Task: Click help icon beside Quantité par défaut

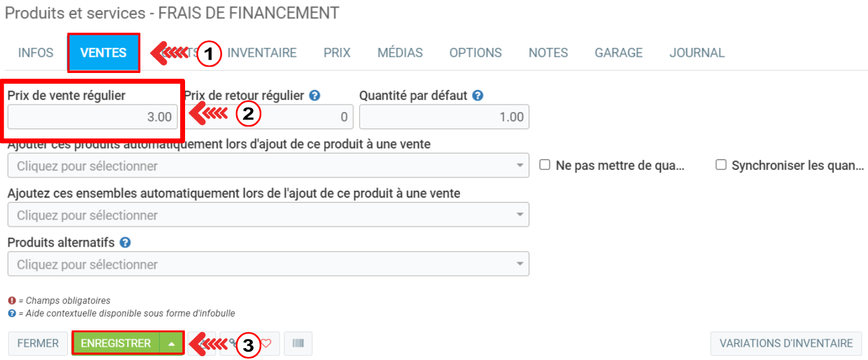Action: 478,96
